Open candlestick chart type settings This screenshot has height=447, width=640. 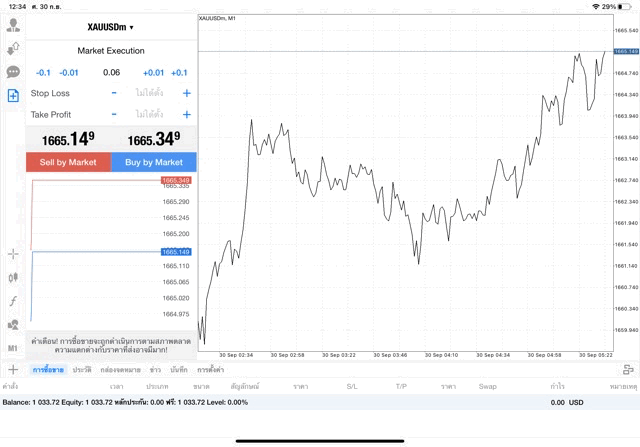tap(13, 277)
